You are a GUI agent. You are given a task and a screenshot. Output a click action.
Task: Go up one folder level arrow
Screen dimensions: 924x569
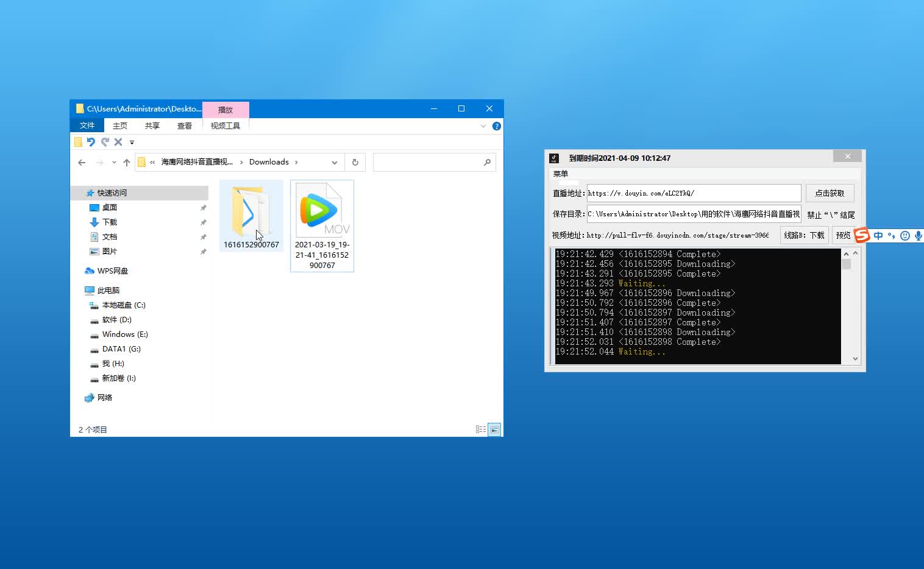point(127,162)
